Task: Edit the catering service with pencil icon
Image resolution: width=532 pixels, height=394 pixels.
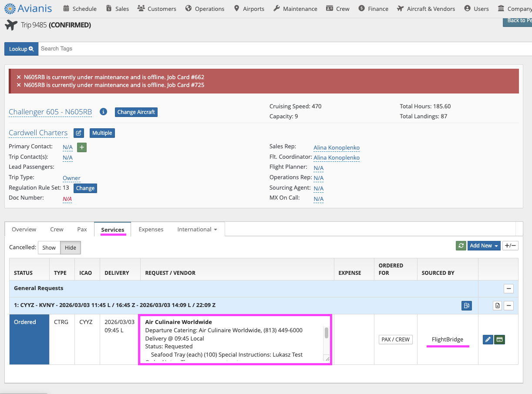Action: [x=488, y=339]
